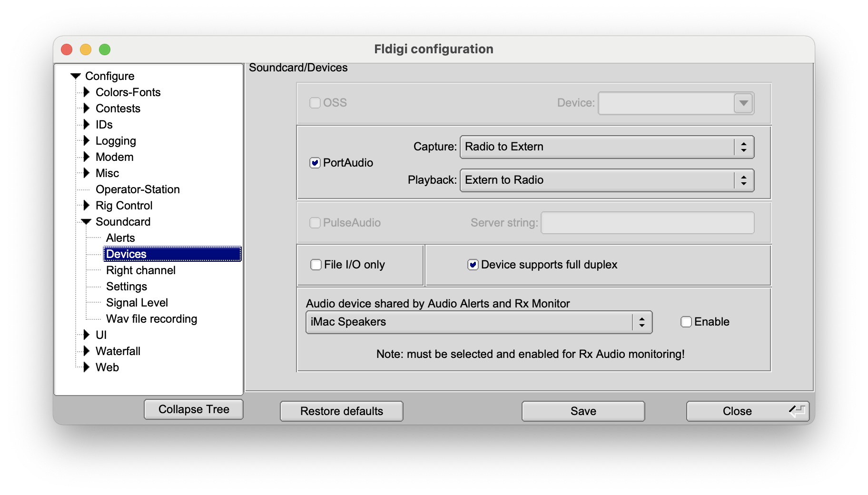This screenshot has width=868, height=495.
Task: Check the Enable audio alerts checkbox
Action: click(686, 322)
